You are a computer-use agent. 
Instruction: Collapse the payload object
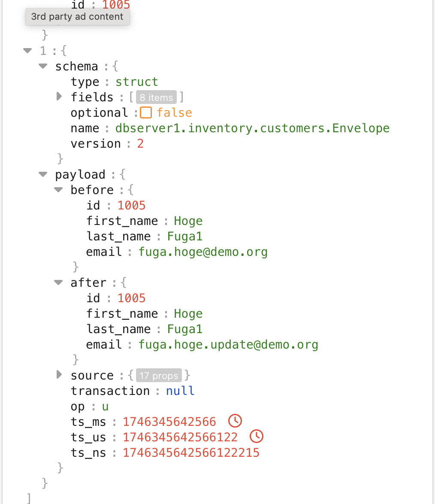click(x=43, y=174)
